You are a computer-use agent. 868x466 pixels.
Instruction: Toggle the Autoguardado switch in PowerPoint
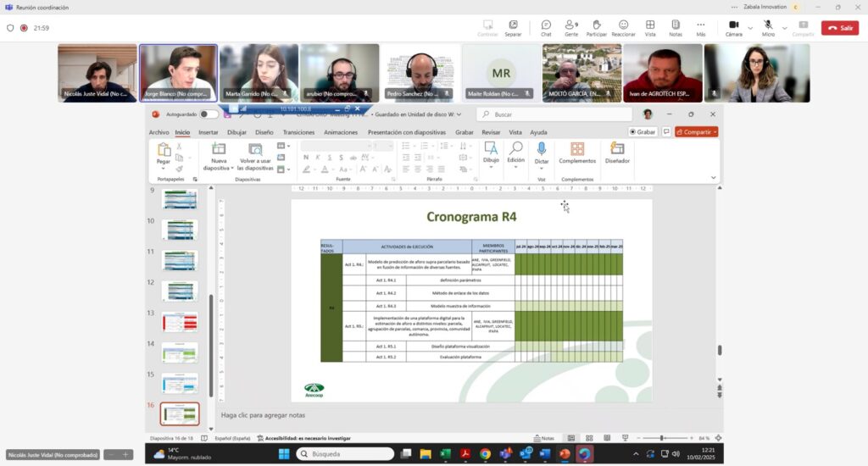(x=209, y=114)
